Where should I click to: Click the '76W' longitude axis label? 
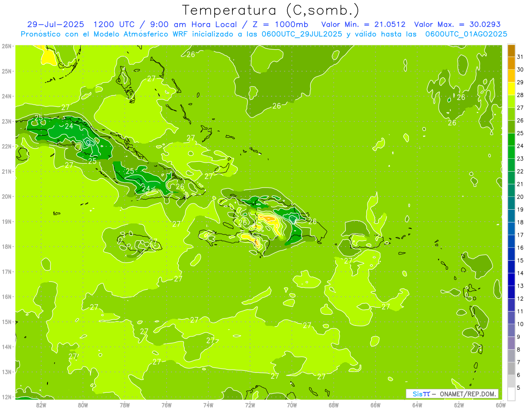pos(166,405)
